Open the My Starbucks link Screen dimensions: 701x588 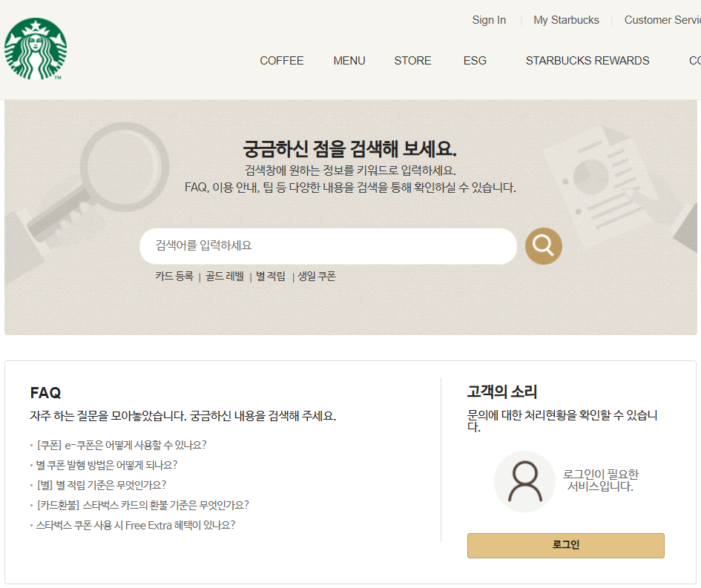click(566, 20)
